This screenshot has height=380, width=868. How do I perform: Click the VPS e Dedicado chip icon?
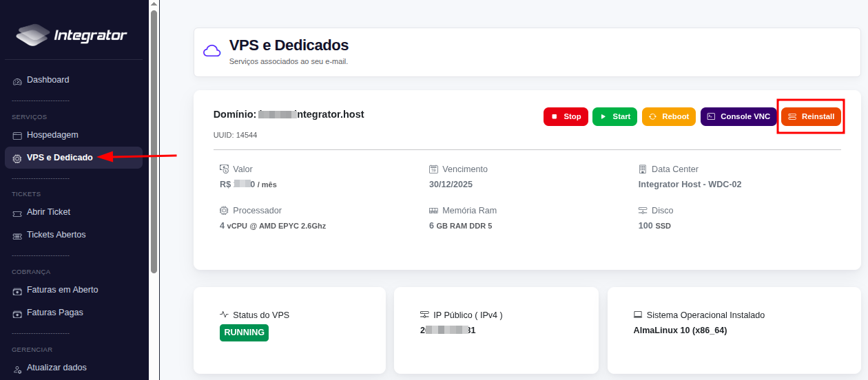17,158
